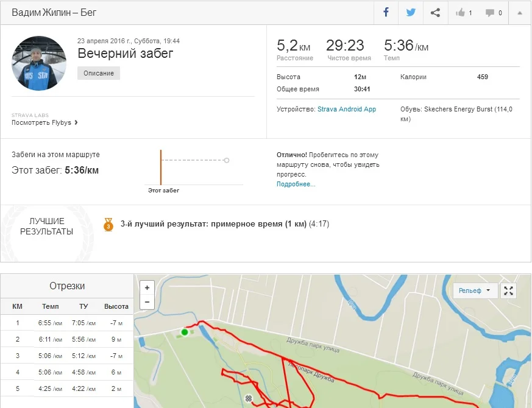Image resolution: width=532 pixels, height=408 pixels.
Task: Select kilometer 3 split row
Action: point(67,356)
